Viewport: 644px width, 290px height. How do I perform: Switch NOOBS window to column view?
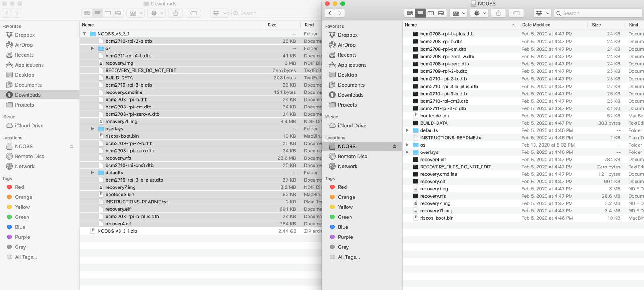click(431, 13)
